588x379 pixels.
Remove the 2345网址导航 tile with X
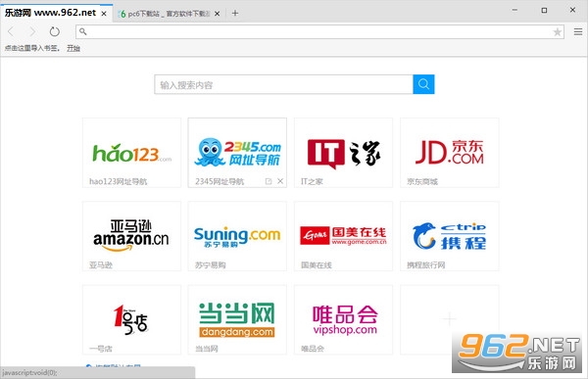280,181
